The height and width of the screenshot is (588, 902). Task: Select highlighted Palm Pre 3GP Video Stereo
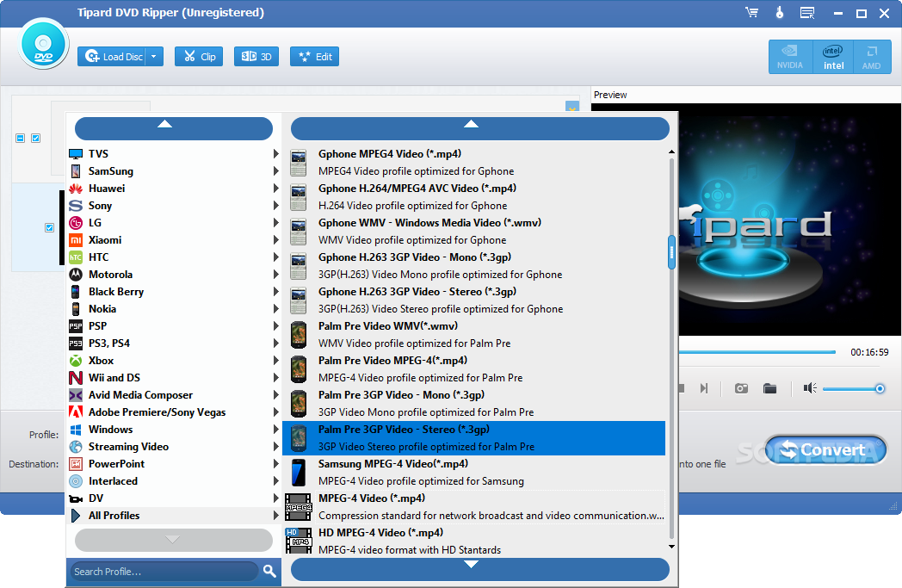coord(473,438)
